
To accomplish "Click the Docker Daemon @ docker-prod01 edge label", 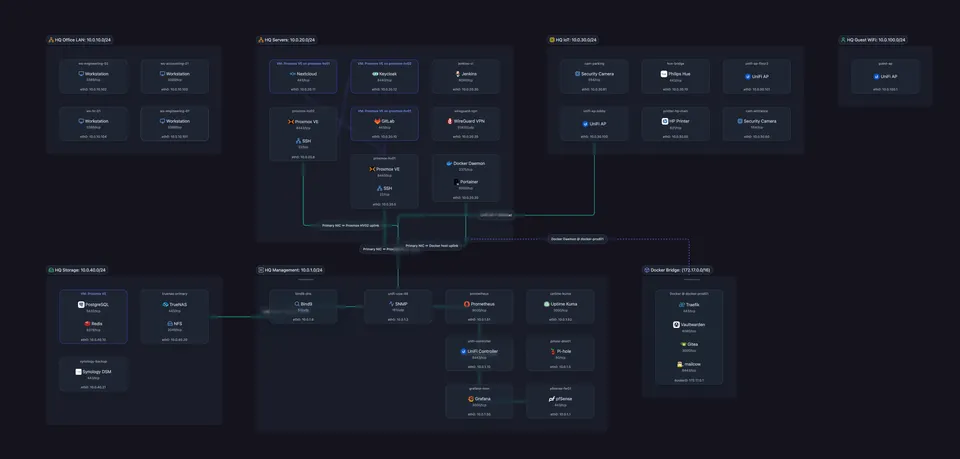I will click(x=577, y=239).
